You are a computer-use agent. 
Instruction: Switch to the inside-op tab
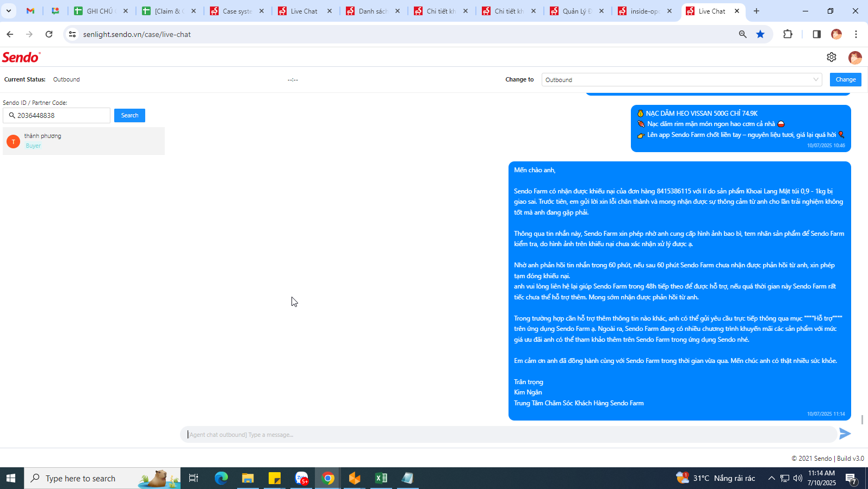click(x=645, y=11)
